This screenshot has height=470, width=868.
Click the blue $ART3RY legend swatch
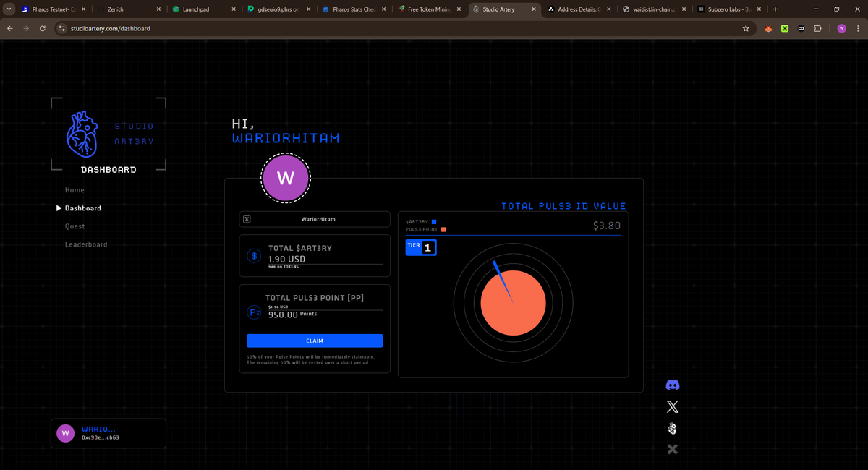click(x=434, y=221)
